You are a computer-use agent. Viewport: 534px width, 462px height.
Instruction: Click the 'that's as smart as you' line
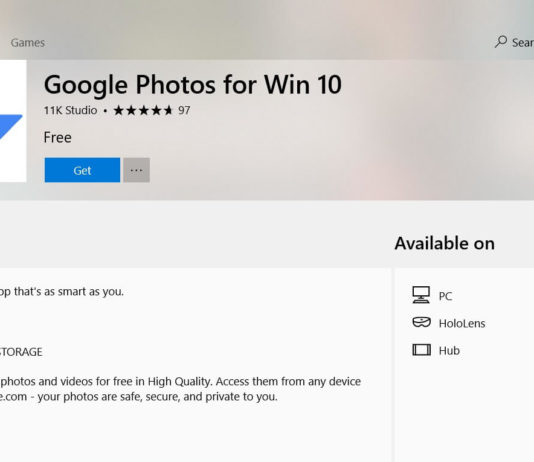(x=62, y=292)
